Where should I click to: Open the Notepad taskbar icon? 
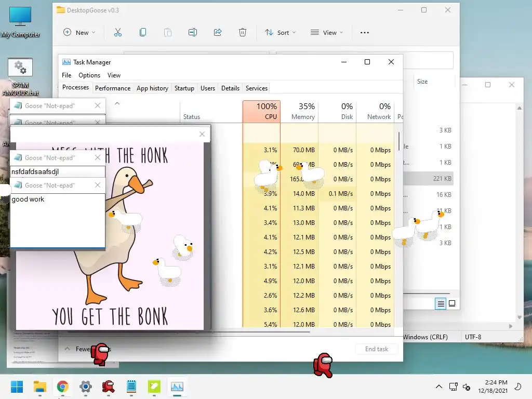pyautogui.click(x=131, y=387)
